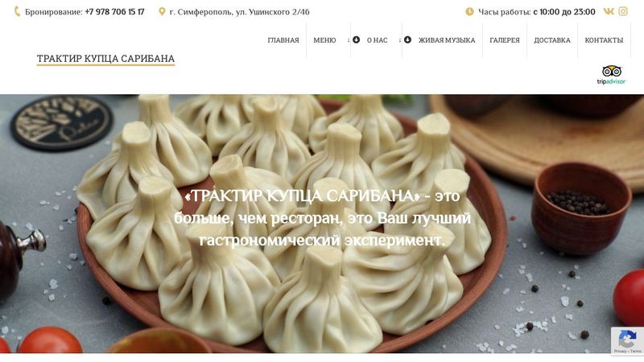Open the МЕНЮ navigation item
Viewport: 644px width, 362px height.
324,40
